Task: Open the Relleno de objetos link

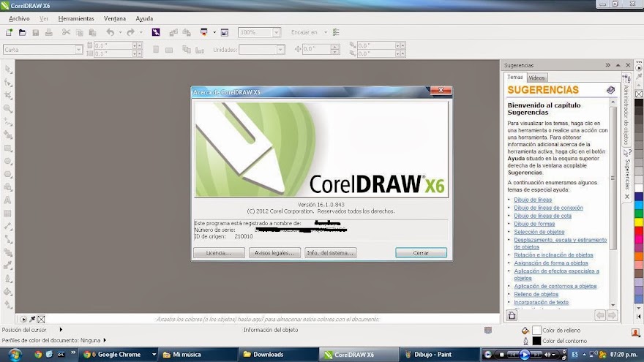Action: click(536, 294)
